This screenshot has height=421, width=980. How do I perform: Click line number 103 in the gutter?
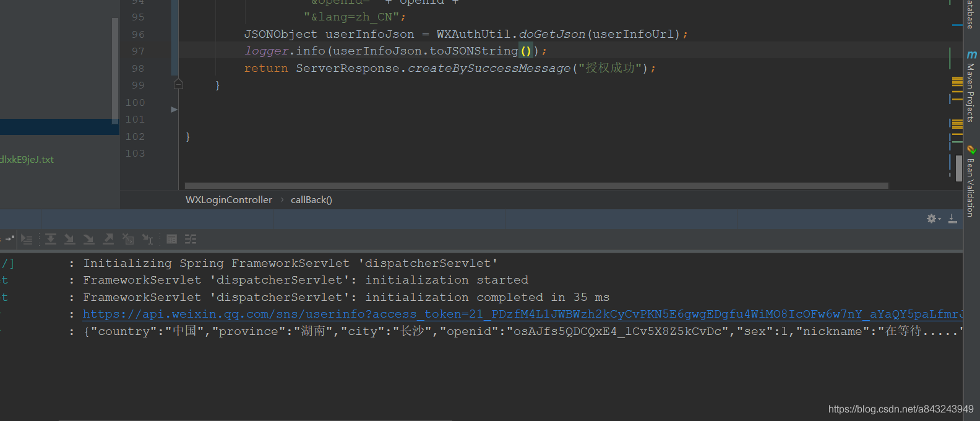[x=135, y=154]
